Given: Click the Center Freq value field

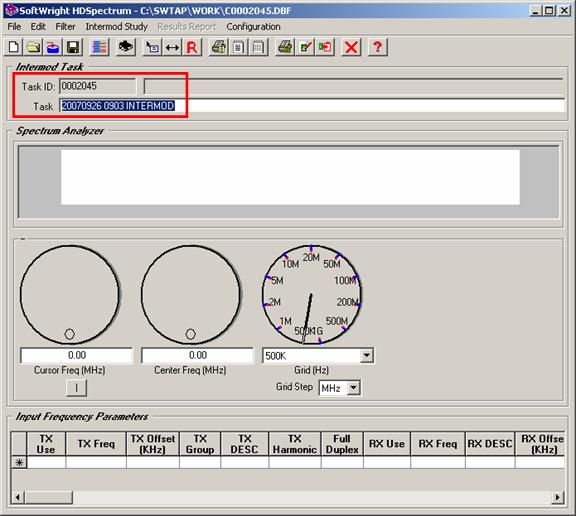Looking at the screenshot, I should click(197, 355).
